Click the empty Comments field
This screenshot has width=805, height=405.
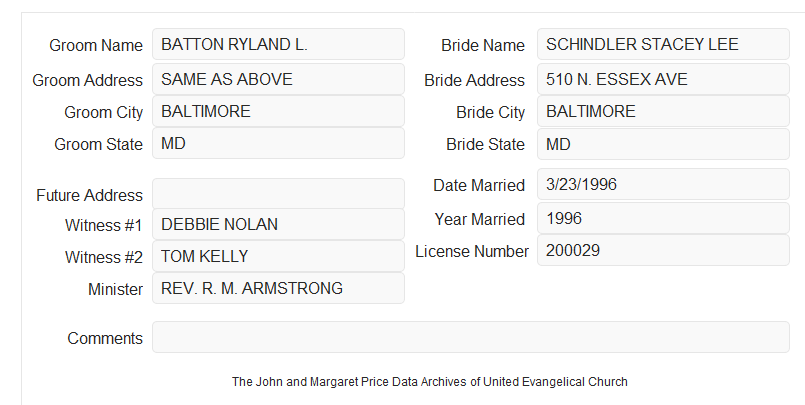tap(471, 337)
